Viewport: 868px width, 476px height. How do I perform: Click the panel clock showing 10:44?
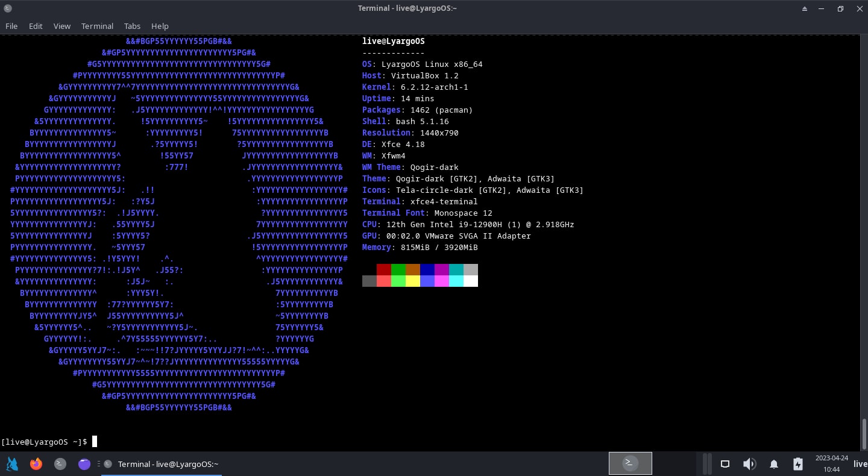[x=831, y=464]
